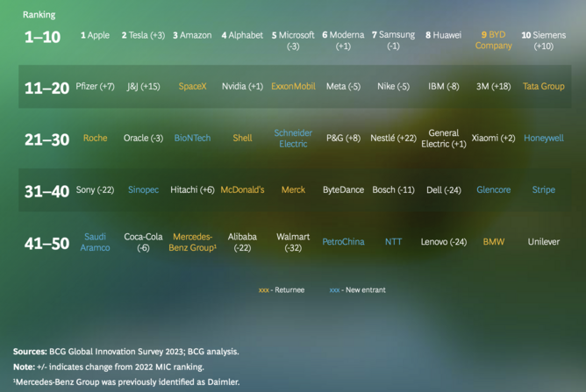The width and height of the screenshot is (586, 392).
Task: Click 'Pfizer (+7)' in the 11–20 row
Action: [x=95, y=86]
